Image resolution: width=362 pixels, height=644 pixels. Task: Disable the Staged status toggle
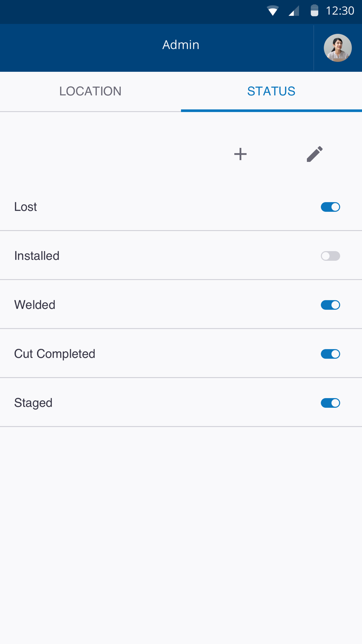(x=330, y=403)
